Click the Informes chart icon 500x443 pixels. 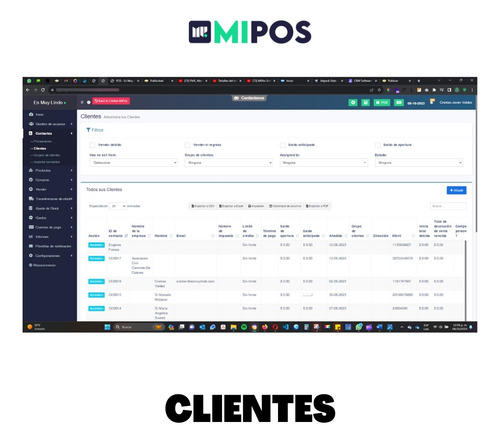[x=31, y=237]
